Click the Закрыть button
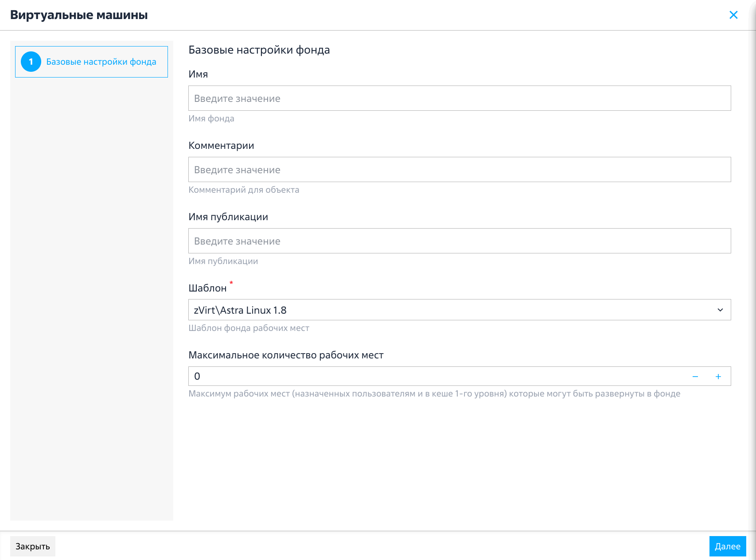Screen dimensions: 756x560 [x=33, y=546]
